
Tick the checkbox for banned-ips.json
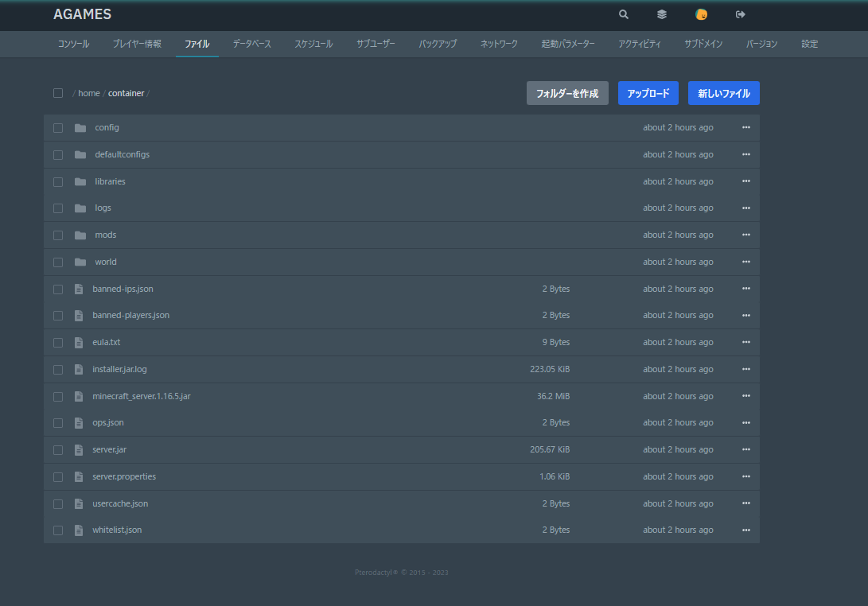pos(58,289)
